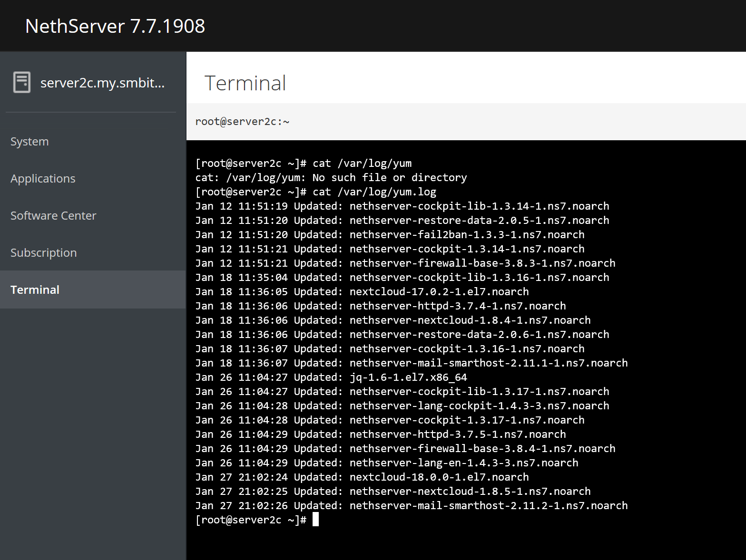The width and height of the screenshot is (746, 560).
Task: Click the nethserver-mail-smarthost-2.11.2-1 log line
Action: [412, 505]
